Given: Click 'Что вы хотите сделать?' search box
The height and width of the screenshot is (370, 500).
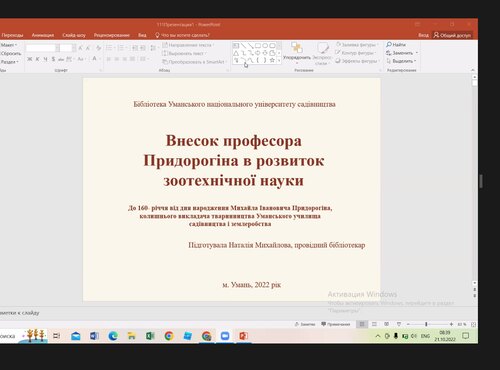Looking at the screenshot, I should pyautogui.click(x=183, y=35).
